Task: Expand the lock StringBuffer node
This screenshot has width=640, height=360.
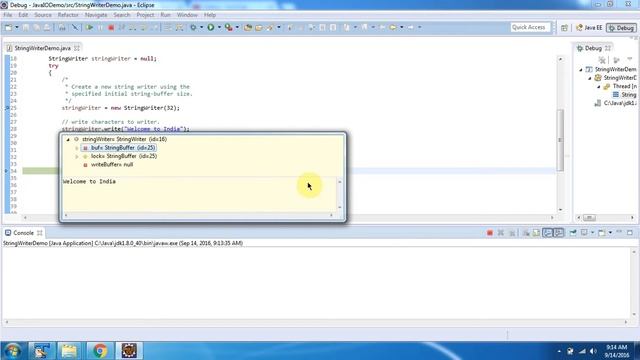Action: pos(77,156)
